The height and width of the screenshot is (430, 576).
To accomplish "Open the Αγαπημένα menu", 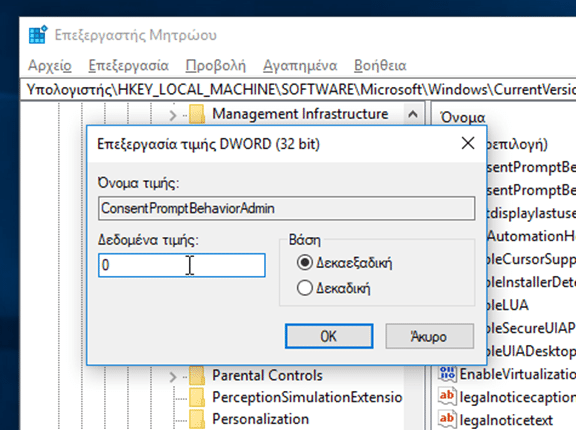I will 300,65.
